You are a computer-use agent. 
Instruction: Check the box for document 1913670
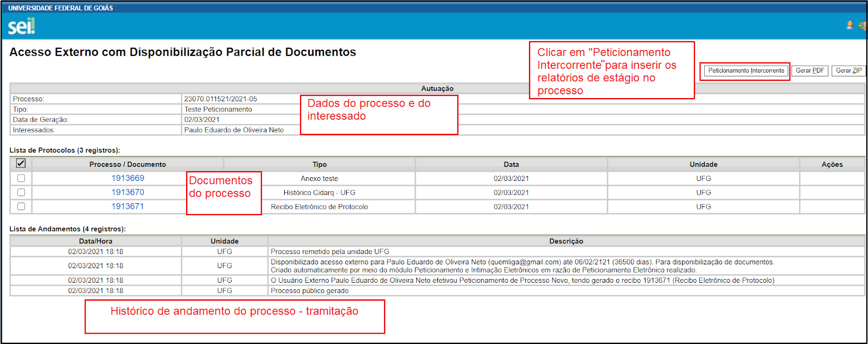[21, 192]
